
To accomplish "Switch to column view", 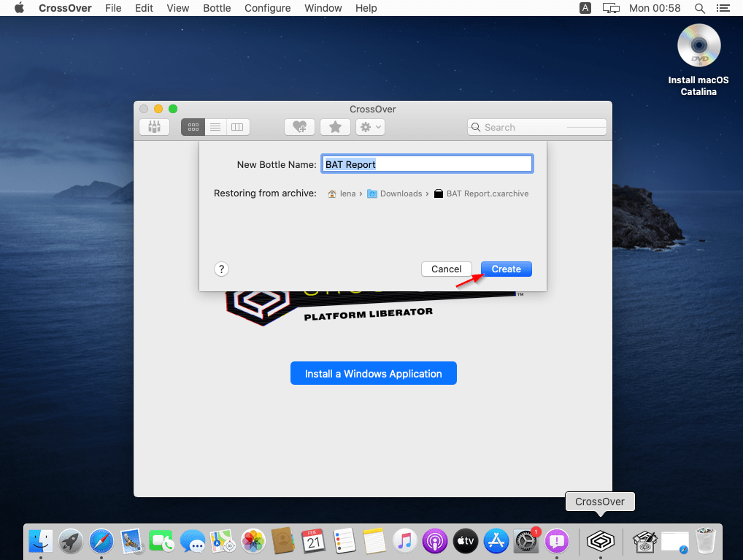I will click(237, 127).
